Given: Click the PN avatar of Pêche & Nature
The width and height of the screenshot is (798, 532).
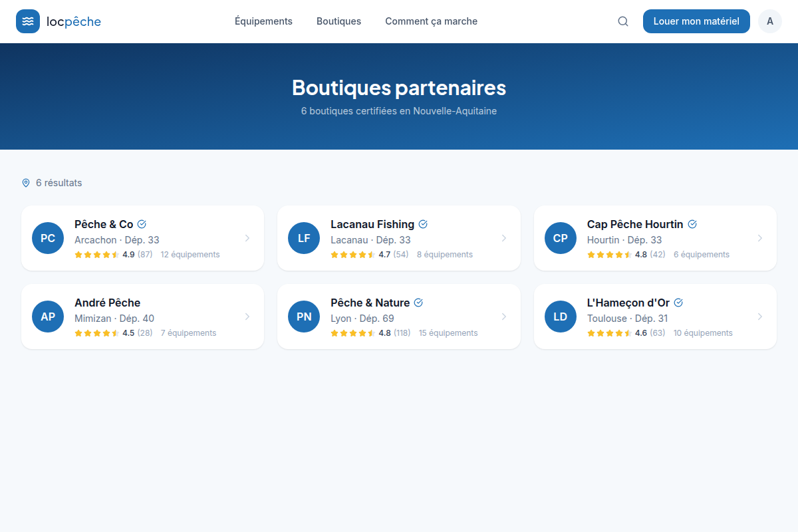Looking at the screenshot, I should pos(304,317).
